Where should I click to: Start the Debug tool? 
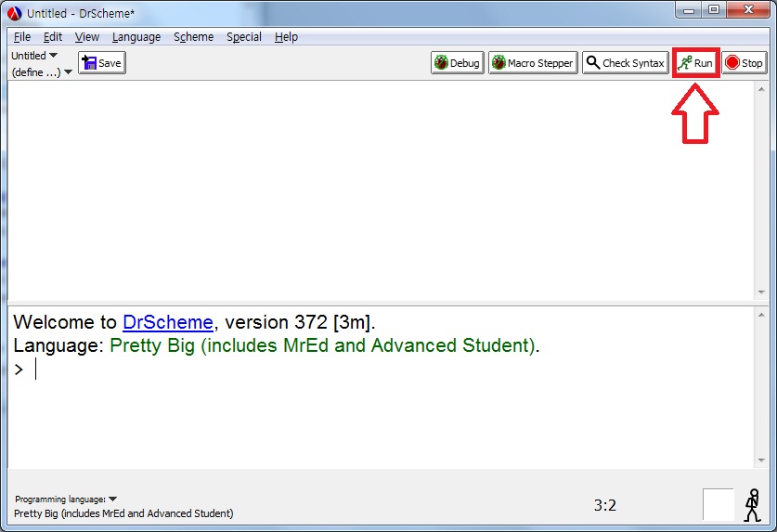pyautogui.click(x=458, y=63)
